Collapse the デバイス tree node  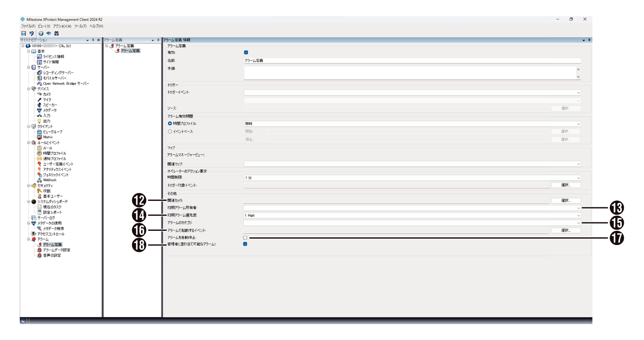pyautogui.click(x=29, y=89)
